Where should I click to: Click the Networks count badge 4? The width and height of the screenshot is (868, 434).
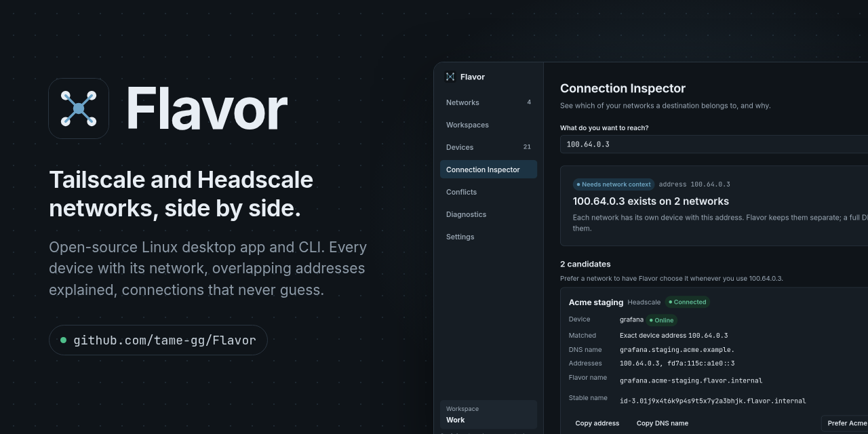click(529, 102)
